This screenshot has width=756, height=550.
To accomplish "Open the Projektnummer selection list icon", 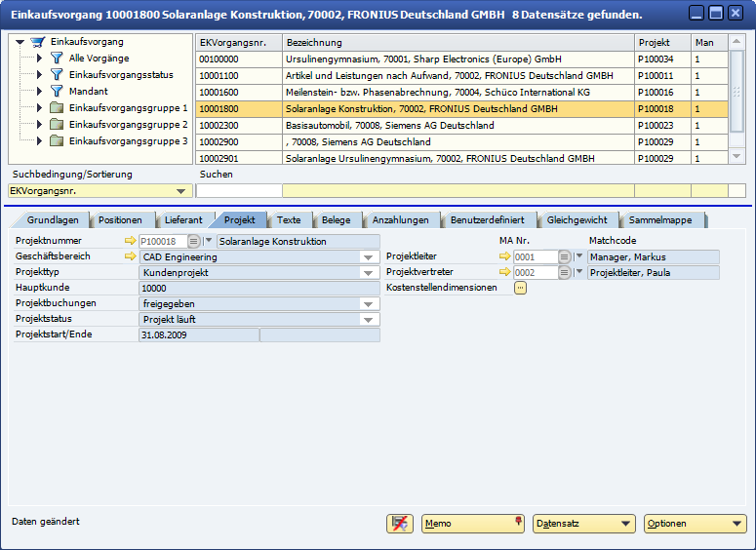I will pyautogui.click(x=193, y=241).
